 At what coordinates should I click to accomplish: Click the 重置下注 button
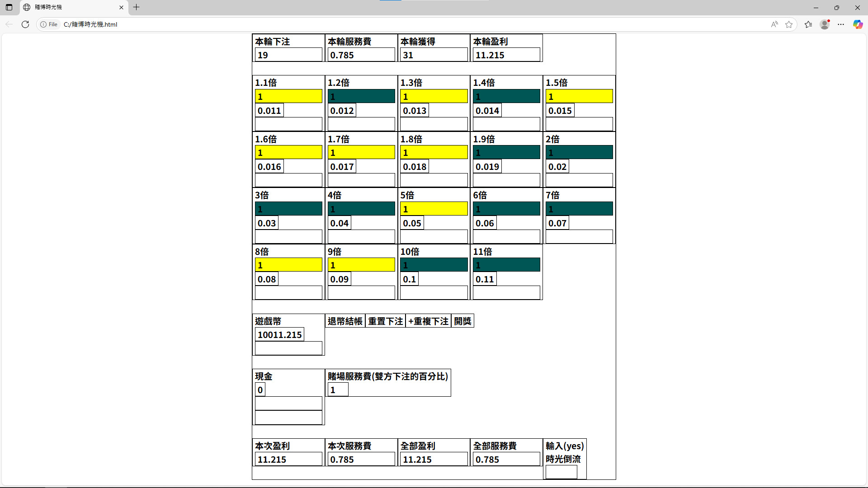click(385, 321)
